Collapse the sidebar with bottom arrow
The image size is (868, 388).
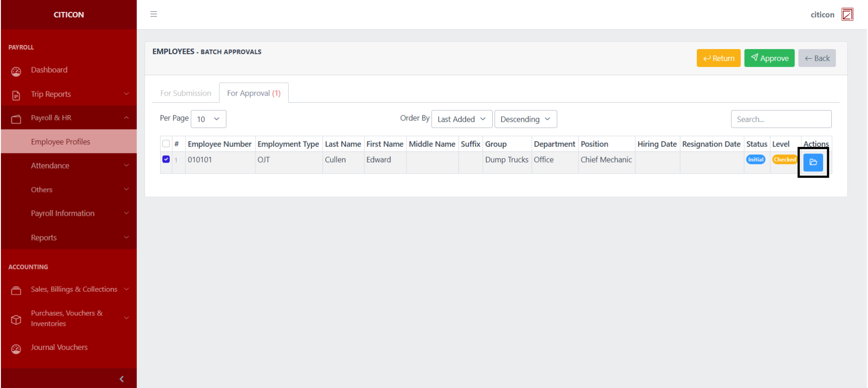(x=121, y=379)
